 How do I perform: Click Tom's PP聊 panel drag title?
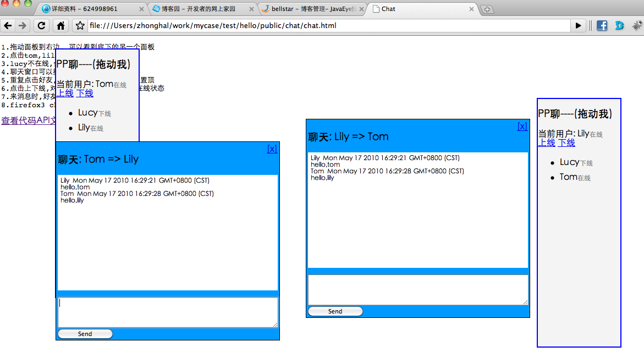click(93, 64)
